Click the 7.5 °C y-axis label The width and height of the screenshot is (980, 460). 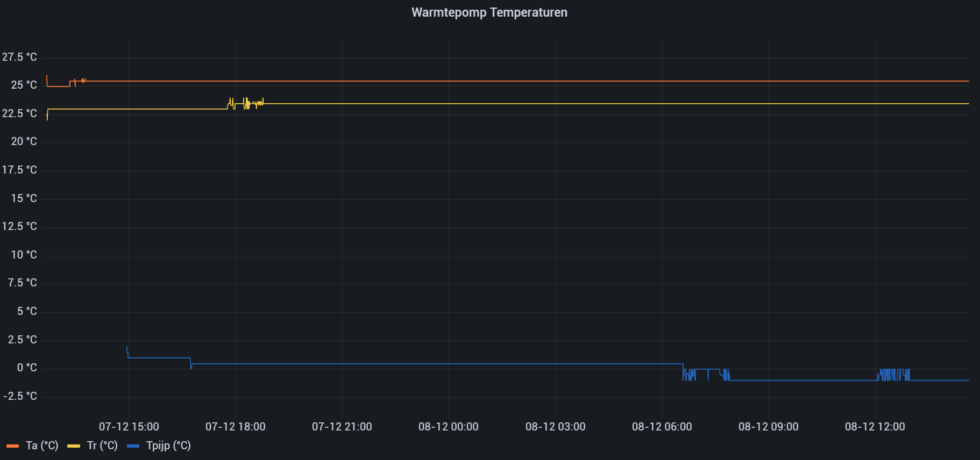tap(23, 283)
